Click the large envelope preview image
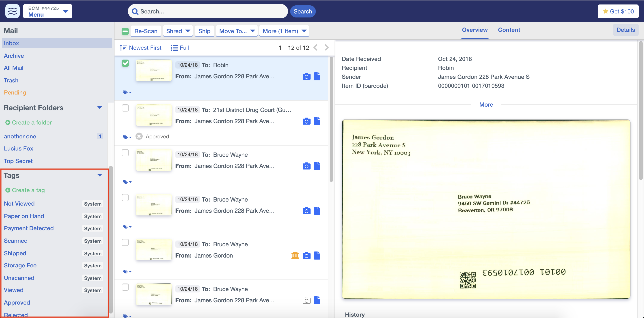Image resolution: width=644 pixels, height=318 pixels. tap(486, 209)
